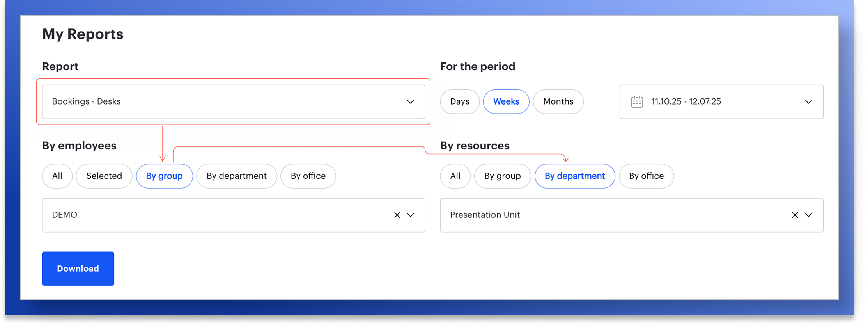Filter resources By group

pos(502,176)
